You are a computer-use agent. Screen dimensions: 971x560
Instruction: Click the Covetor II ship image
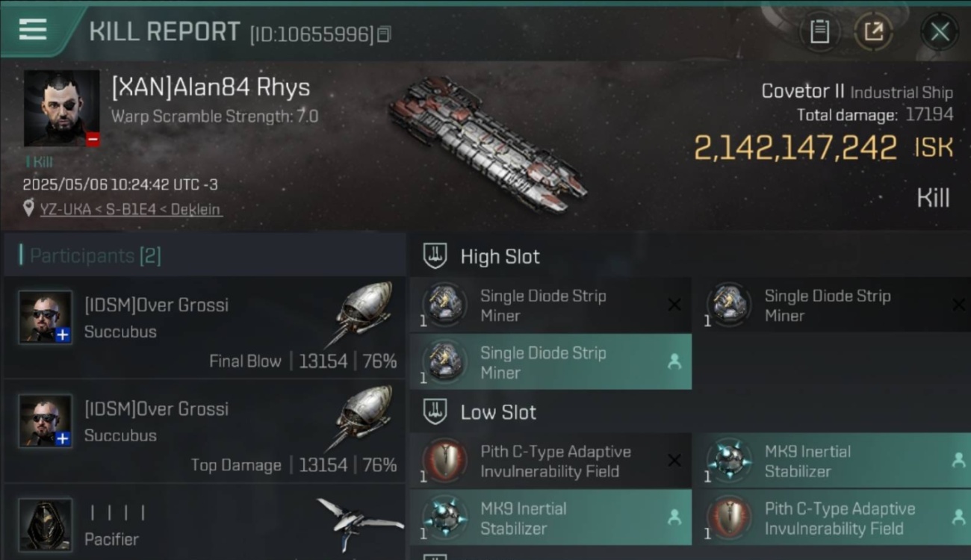point(488,143)
